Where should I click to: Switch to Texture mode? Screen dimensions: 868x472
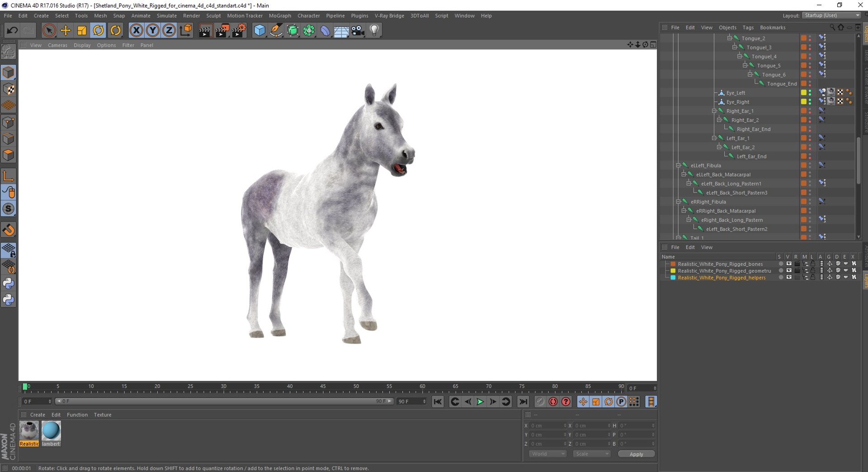9,89
